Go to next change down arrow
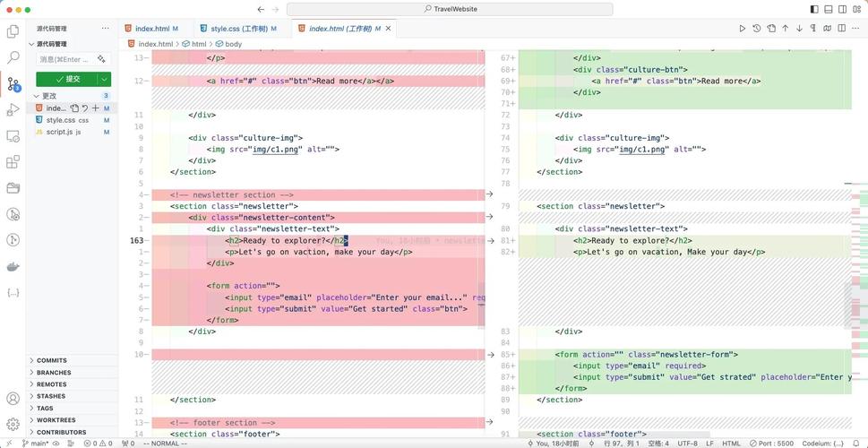This screenshot has height=448, width=868. [x=799, y=29]
